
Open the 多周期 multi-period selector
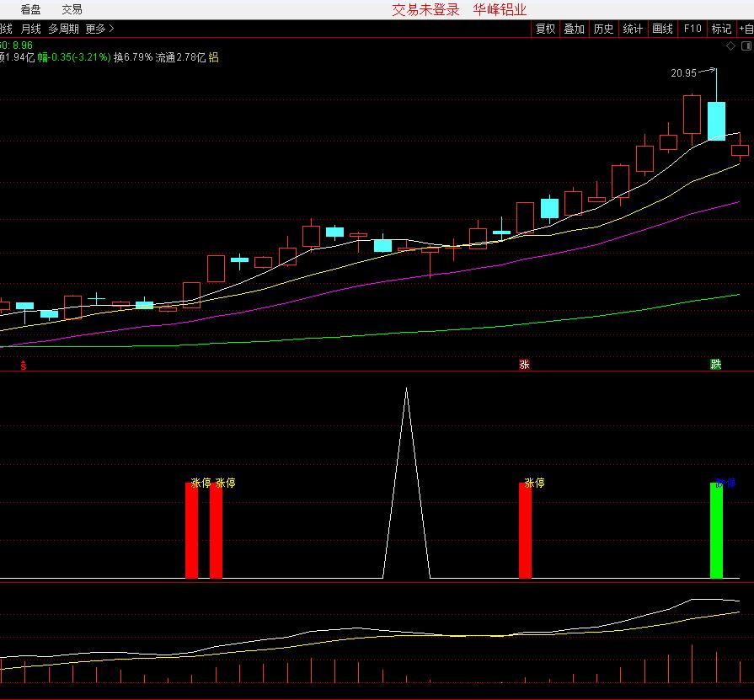point(63,29)
